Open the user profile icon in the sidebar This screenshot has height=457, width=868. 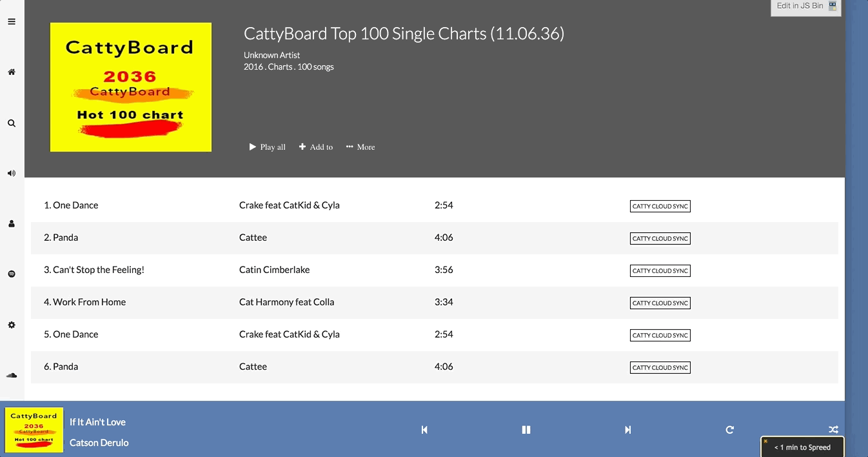pyautogui.click(x=12, y=223)
